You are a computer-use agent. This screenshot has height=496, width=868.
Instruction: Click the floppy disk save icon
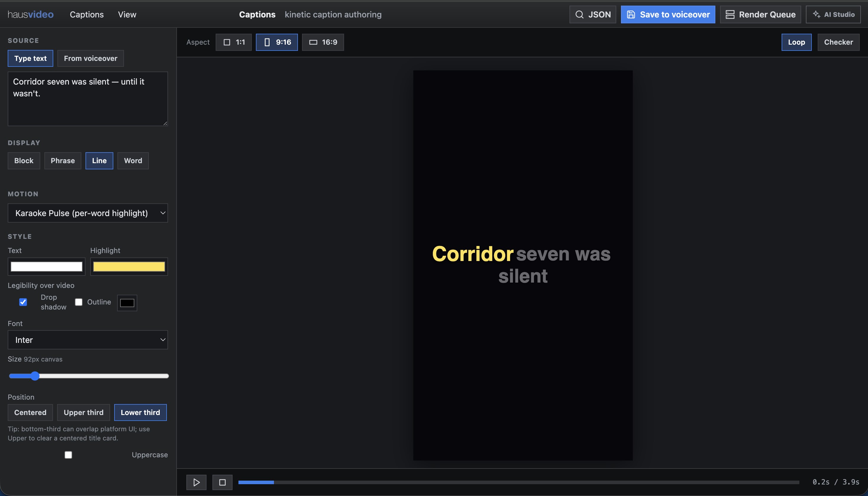click(631, 14)
